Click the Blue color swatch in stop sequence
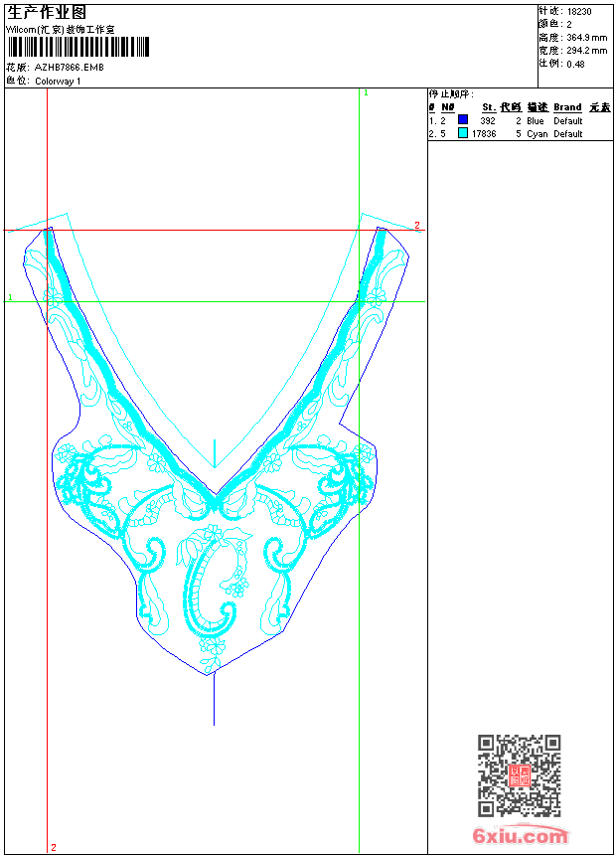616x855 pixels. point(463,120)
